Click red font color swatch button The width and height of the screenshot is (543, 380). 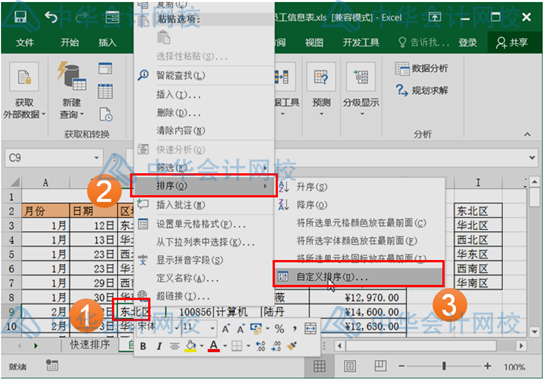[x=214, y=346]
